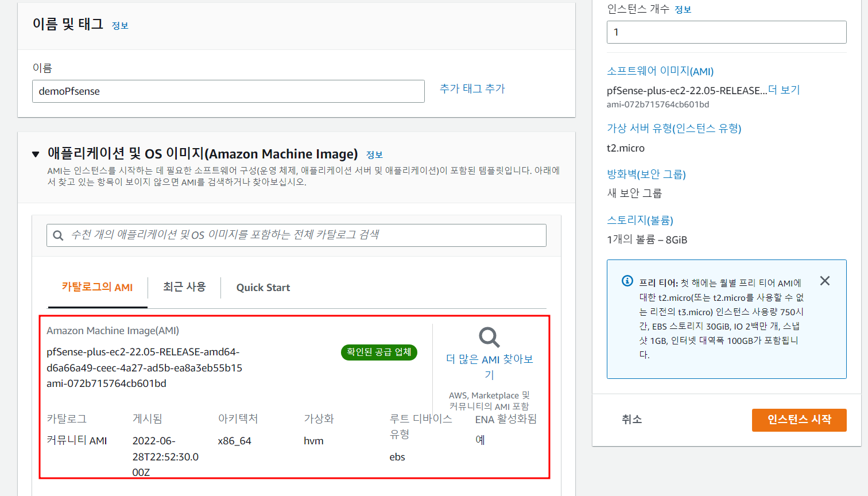Screen dimensions: 868x496
Task: Open 소프트웨어 이미지(AMI) summary link
Action: [x=660, y=71]
